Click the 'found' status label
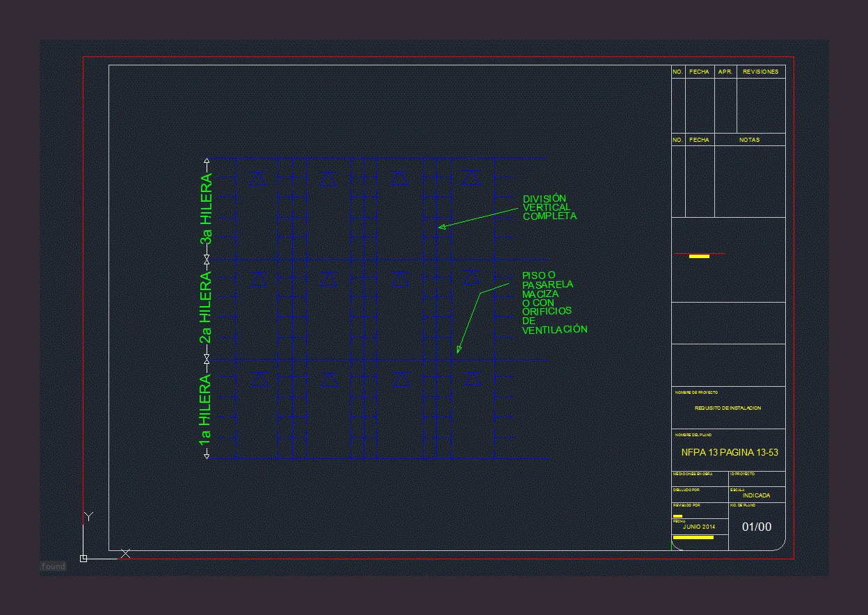This screenshot has width=868, height=615. pos(53,566)
